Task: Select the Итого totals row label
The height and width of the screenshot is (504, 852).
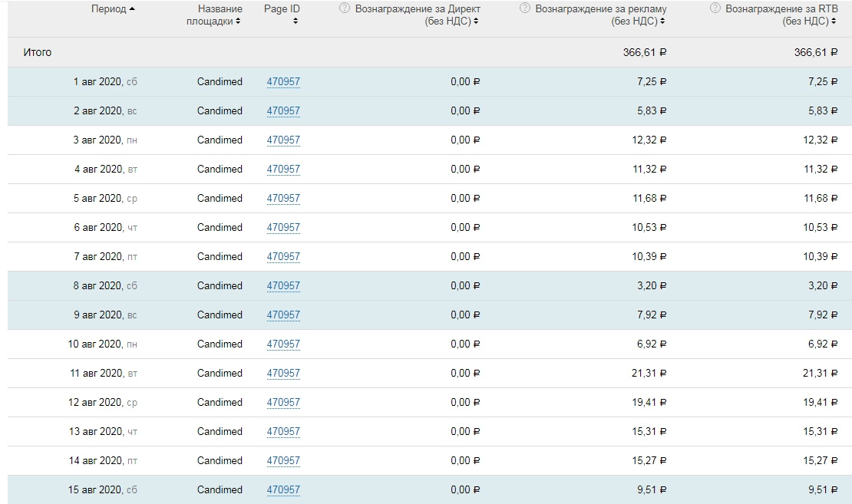Action: [x=38, y=52]
